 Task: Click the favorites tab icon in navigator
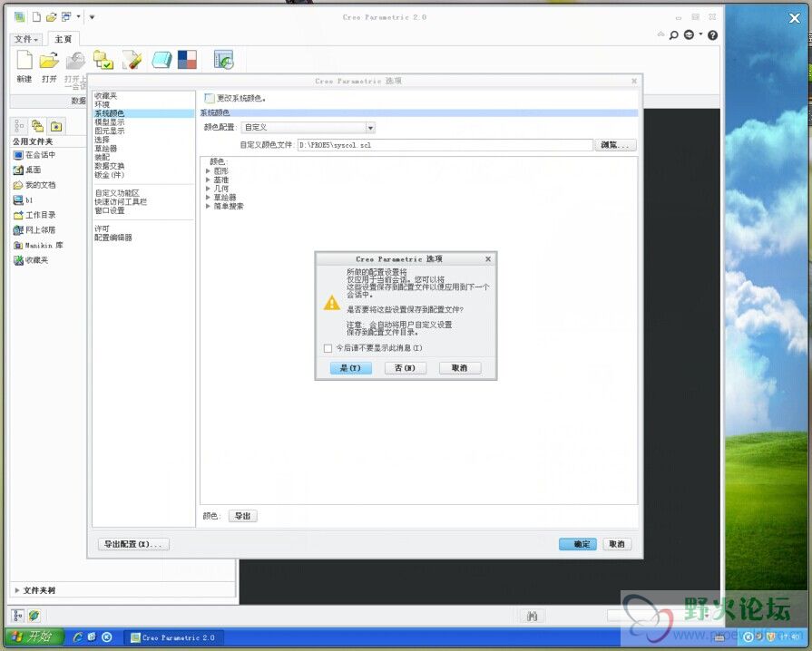pos(56,126)
